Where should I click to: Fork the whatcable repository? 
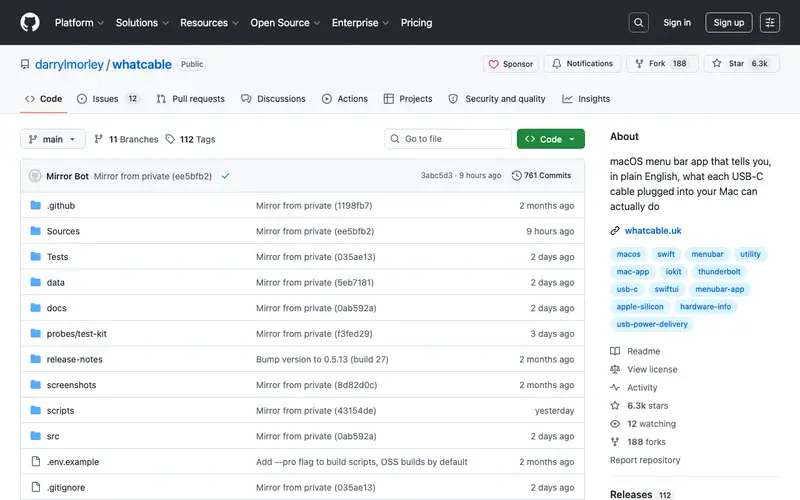tap(662, 64)
